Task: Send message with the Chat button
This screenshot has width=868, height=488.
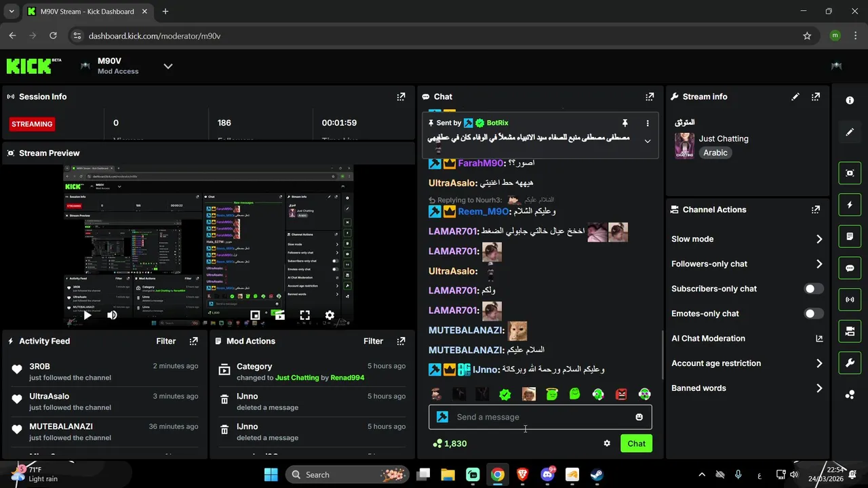Action: 636,443
